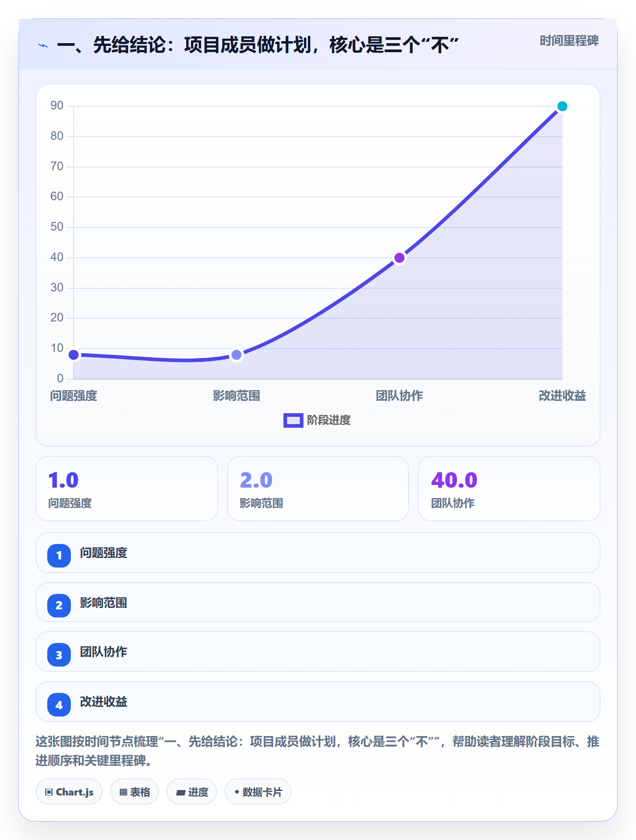Click the 阶段进度 legend label
Viewport: 636px width, 840px height.
tap(329, 420)
